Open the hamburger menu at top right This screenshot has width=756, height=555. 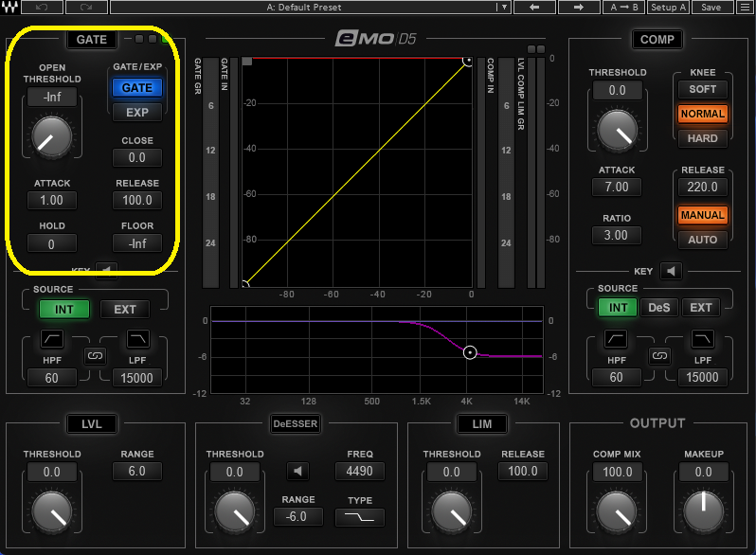[x=745, y=8]
